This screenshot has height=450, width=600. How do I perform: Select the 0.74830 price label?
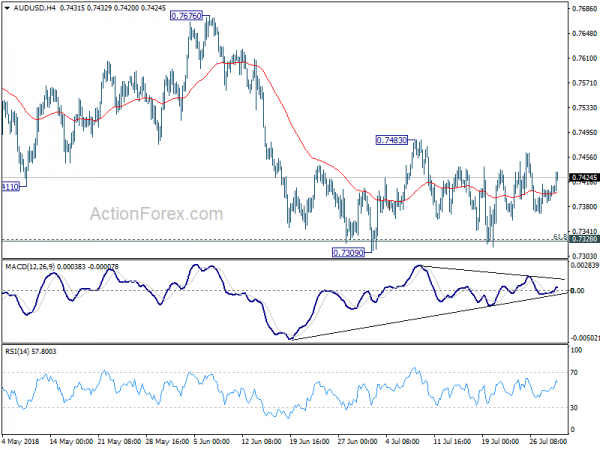coord(391,140)
